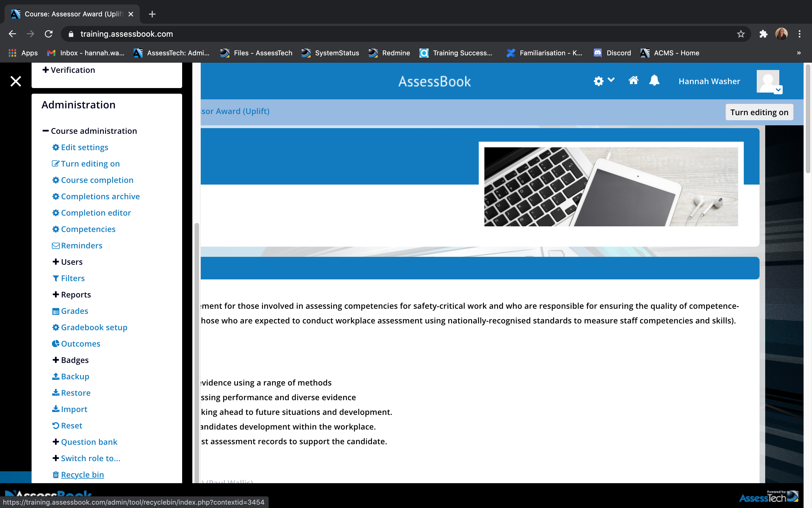This screenshot has height=508, width=812.
Task: Open Discord bookmark
Action: click(x=612, y=53)
